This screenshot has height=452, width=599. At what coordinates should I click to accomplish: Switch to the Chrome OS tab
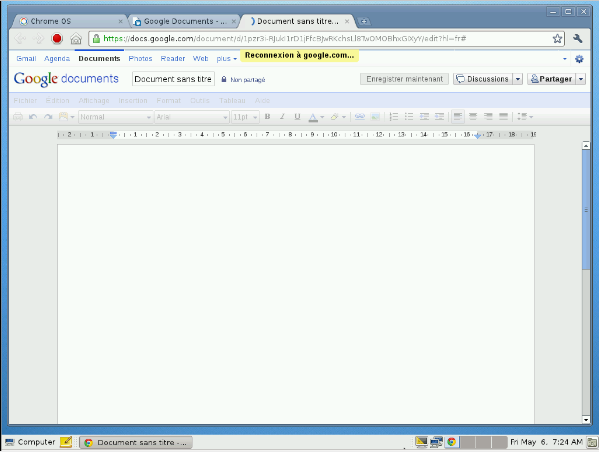tap(71, 21)
